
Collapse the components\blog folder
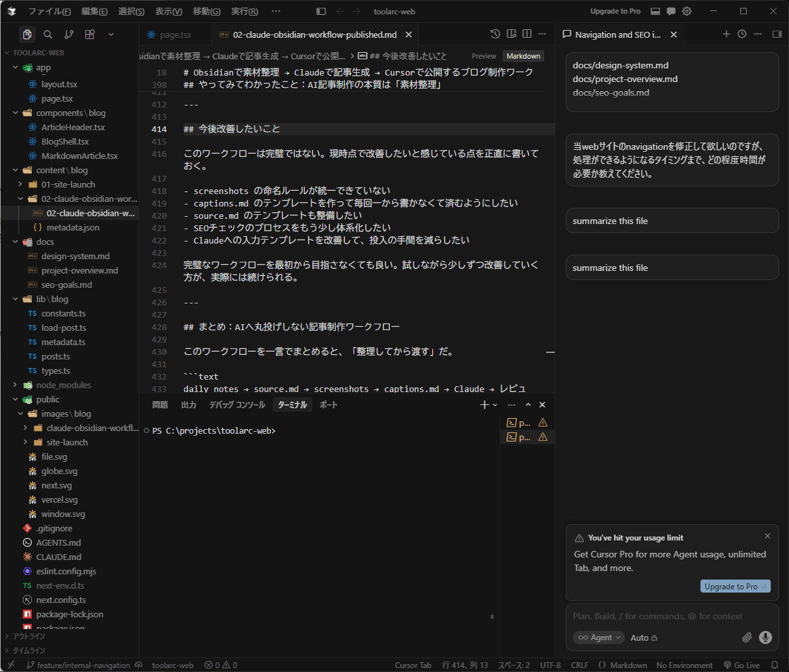(15, 113)
